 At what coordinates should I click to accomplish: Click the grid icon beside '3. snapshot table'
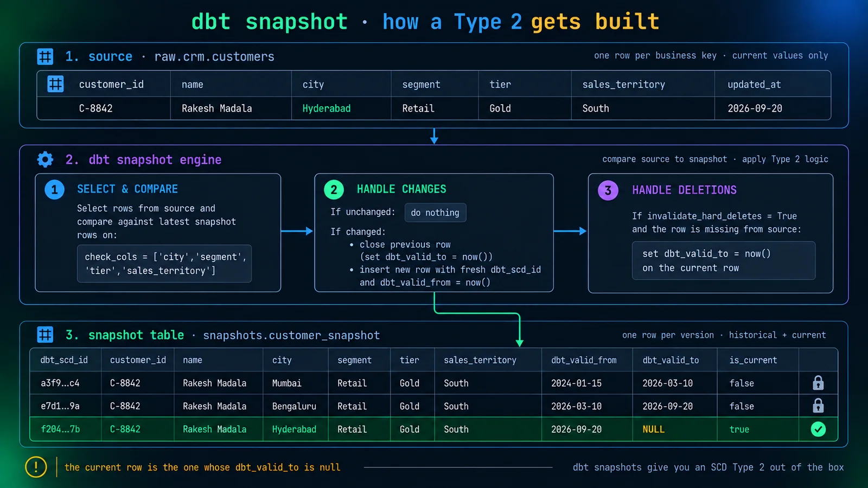(45, 335)
